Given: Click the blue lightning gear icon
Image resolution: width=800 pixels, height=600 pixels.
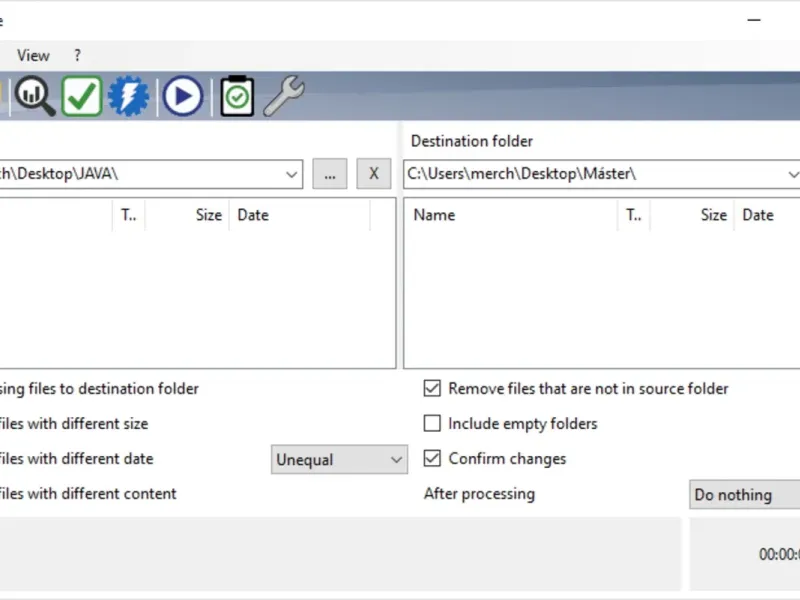Looking at the screenshot, I should click(x=129, y=96).
